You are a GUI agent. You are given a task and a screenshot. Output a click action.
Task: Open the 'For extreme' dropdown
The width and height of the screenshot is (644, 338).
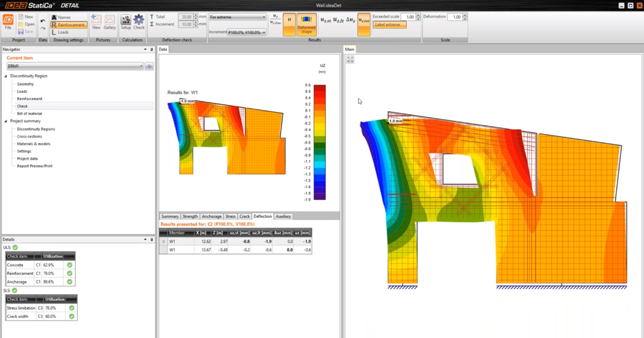coord(238,17)
